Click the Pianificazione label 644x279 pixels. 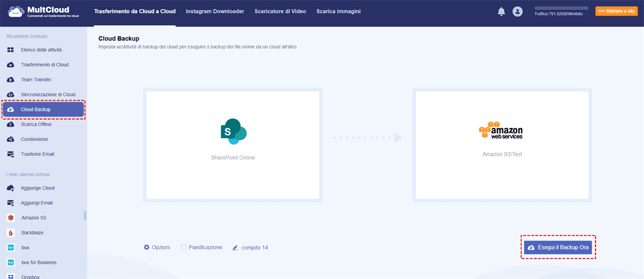pos(206,247)
